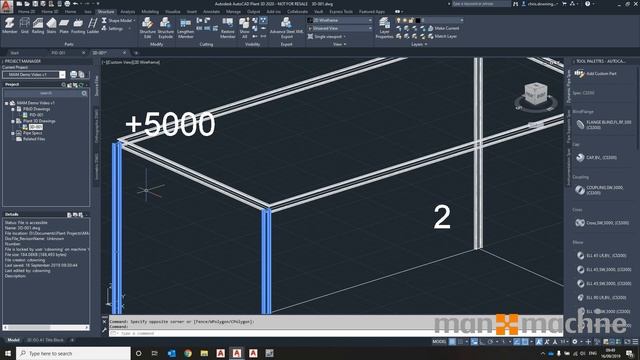
Task: Click the ViewCube in the viewport
Action: (536, 95)
